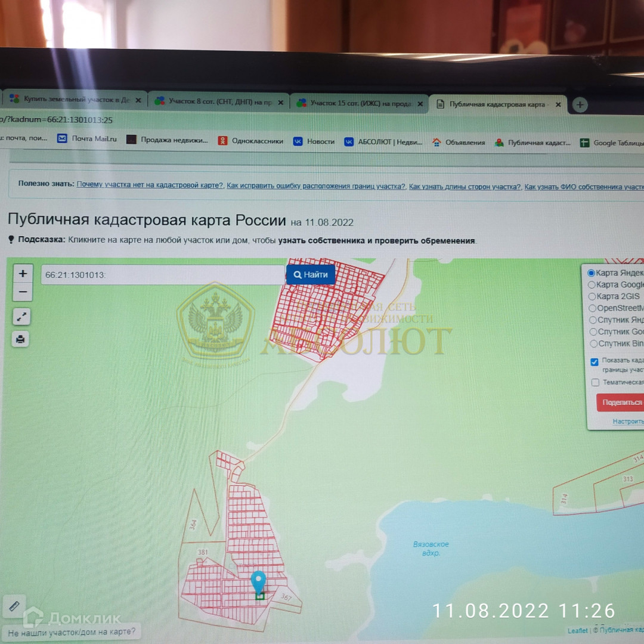Click parcel labeled 364 on map
The height and width of the screenshot is (644, 644).
point(193,525)
